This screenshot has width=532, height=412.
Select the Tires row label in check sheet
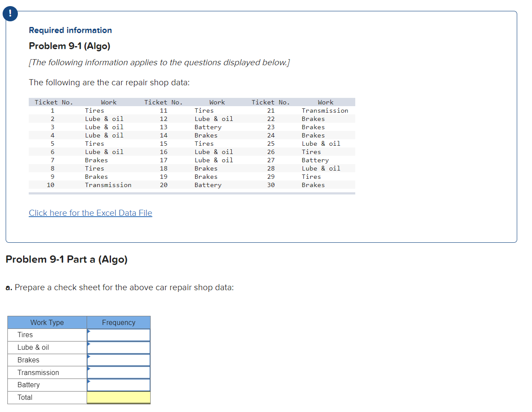(x=24, y=335)
